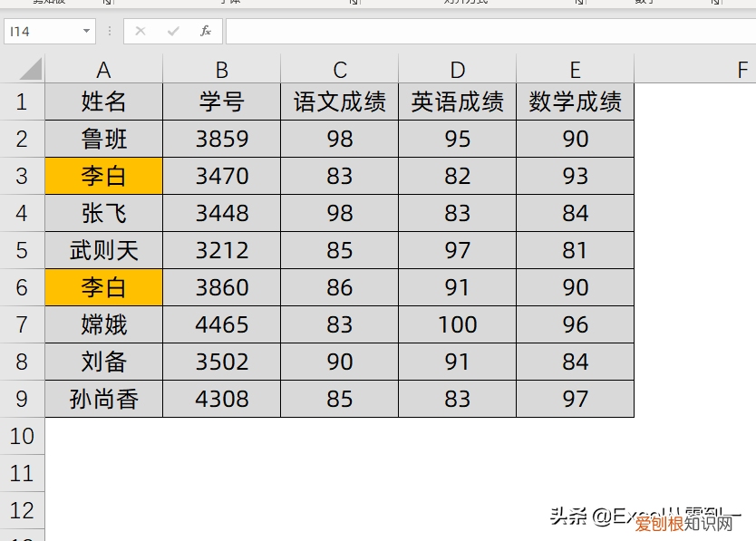Select the orange 李白 cell in row 6
The width and height of the screenshot is (756, 541).
[x=103, y=287]
